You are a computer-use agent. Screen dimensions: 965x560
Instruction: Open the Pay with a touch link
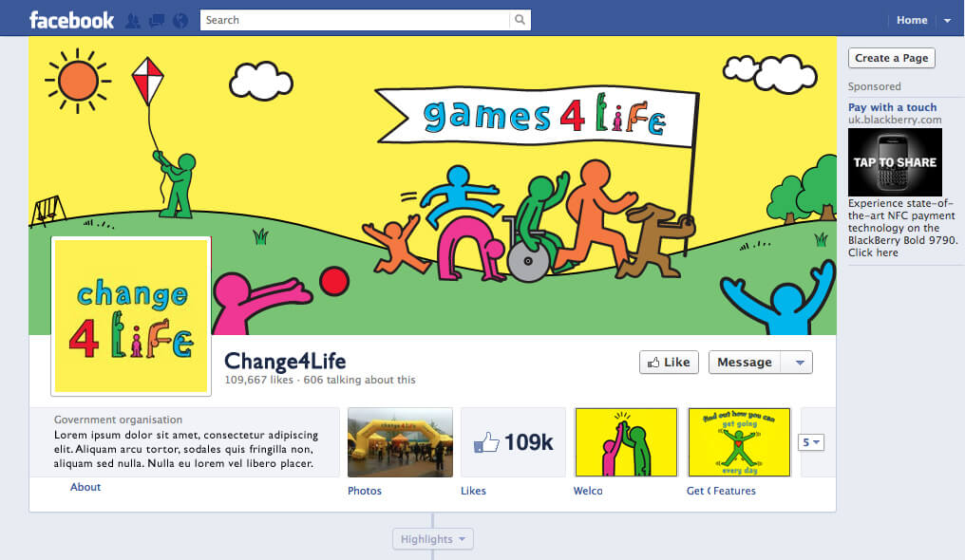point(893,107)
